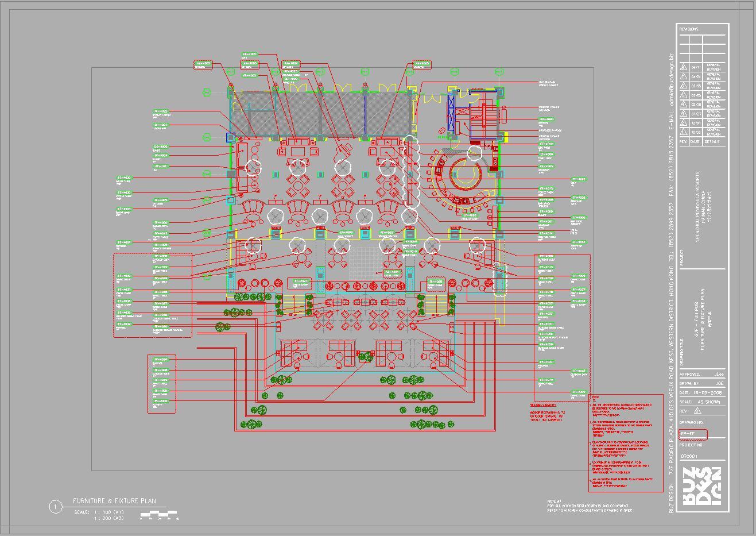Click the circular bar in the plan
The image size is (756, 536).
[466, 173]
